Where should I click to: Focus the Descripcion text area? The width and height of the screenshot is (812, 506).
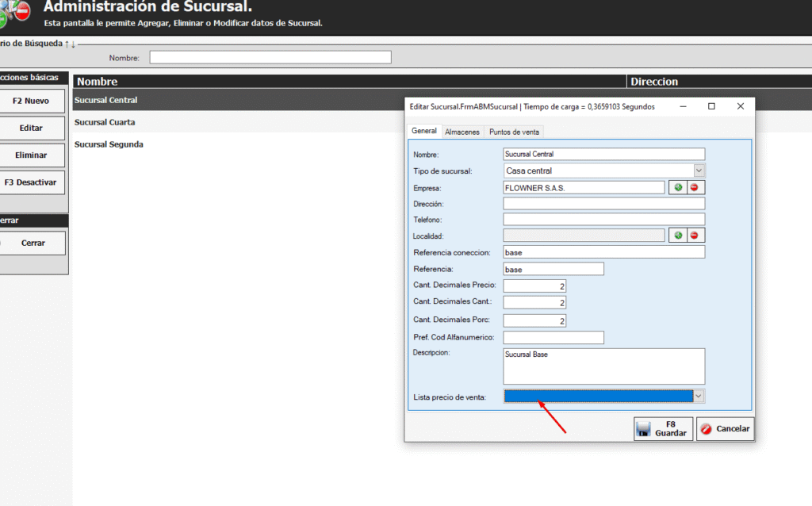pyautogui.click(x=603, y=366)
